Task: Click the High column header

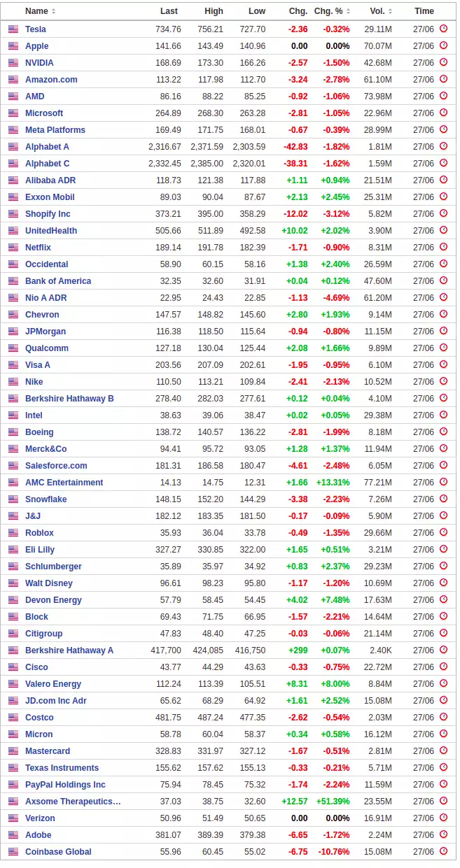Action: (x=214, y=11)
